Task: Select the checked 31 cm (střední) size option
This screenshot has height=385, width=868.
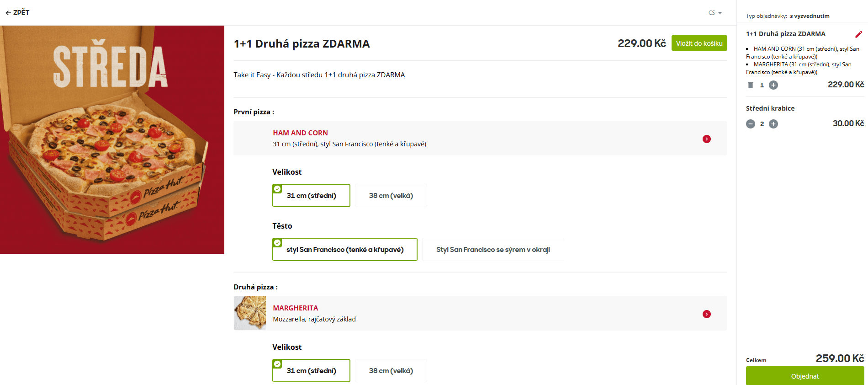Action: 311,195
